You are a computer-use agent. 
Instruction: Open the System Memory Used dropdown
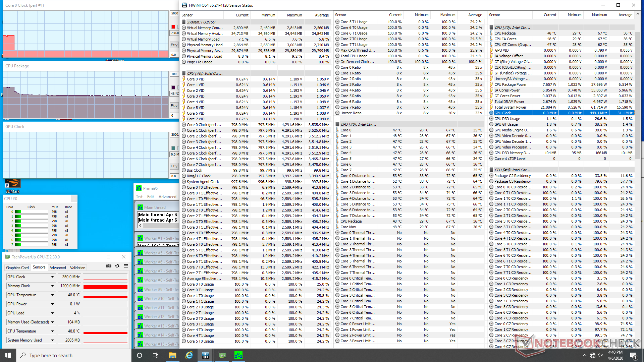click(52, 340)
